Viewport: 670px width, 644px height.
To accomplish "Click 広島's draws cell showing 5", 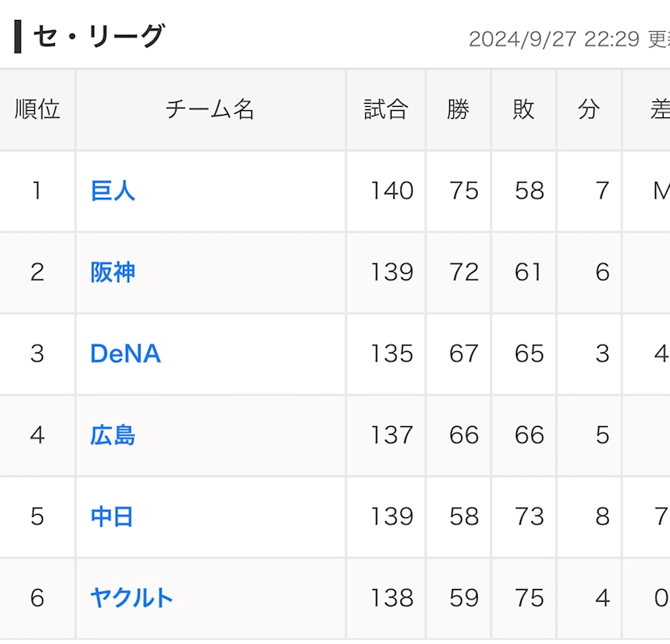I will [x=602, y=435].
